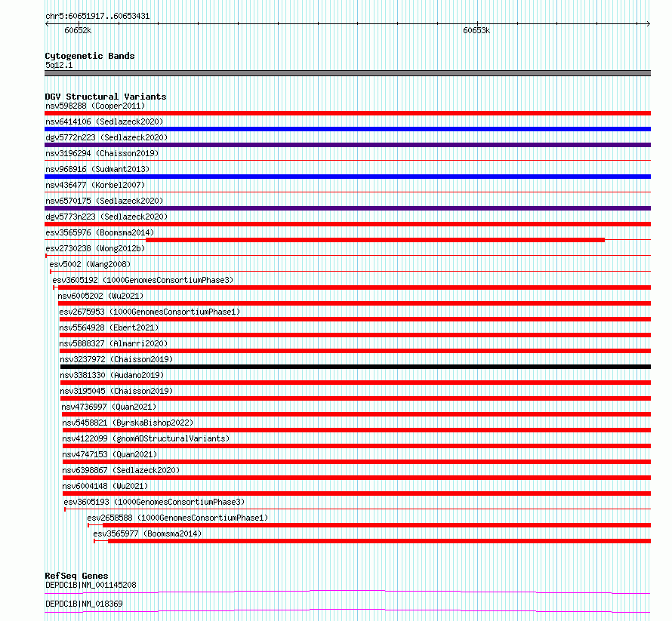Click nsv3195045 (Chaisson2019) label
672x621 pixels.
(116, 391)
